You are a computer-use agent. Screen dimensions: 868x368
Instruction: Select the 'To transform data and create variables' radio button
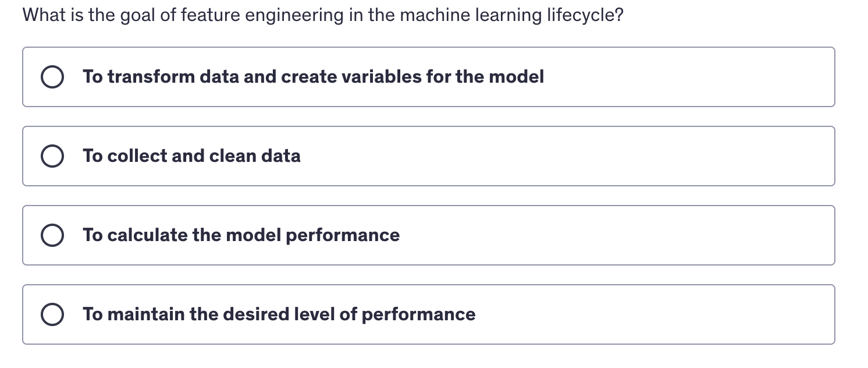[x=52, y=77]
